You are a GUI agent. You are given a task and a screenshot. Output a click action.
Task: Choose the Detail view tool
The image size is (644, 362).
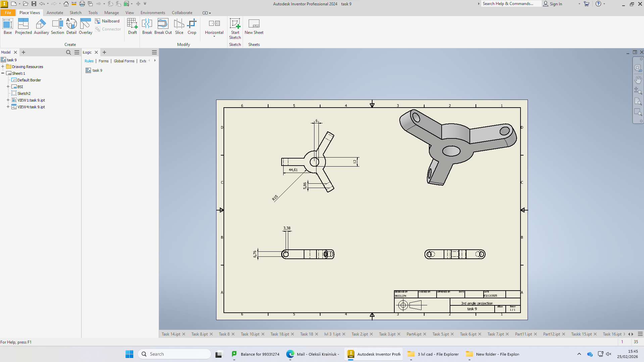pyautogui.click(x=71, y=26)
